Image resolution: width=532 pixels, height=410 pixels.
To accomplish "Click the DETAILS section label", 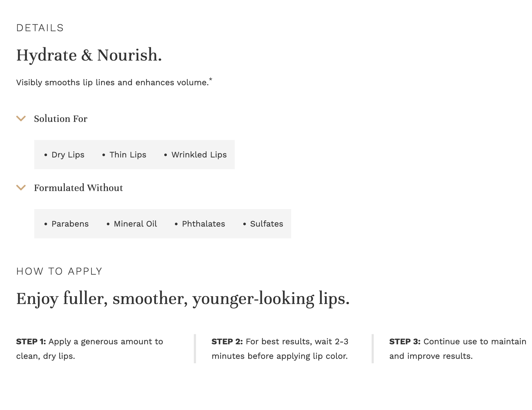I will pyautogui.click(x=40, y=28).
